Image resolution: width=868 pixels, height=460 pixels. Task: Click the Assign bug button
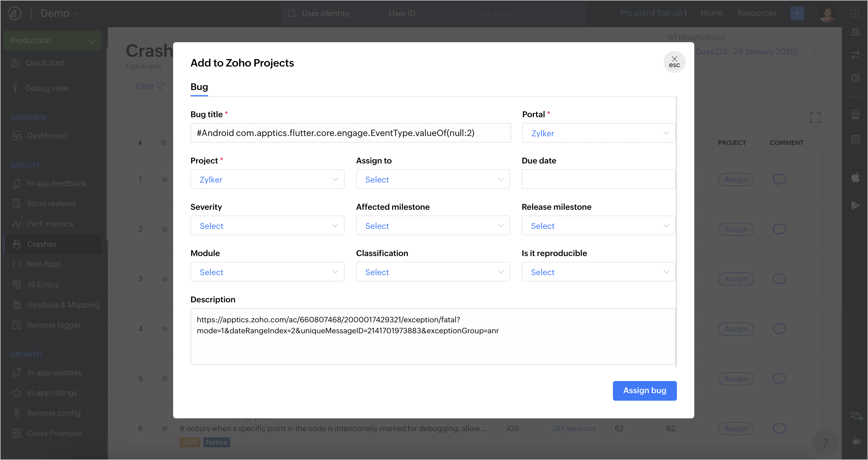point(644,390)
